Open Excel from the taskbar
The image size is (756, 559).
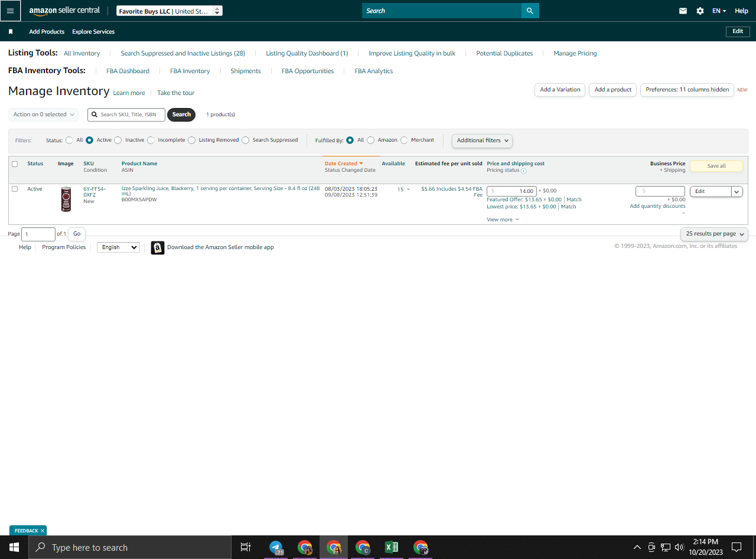point(391,547)
